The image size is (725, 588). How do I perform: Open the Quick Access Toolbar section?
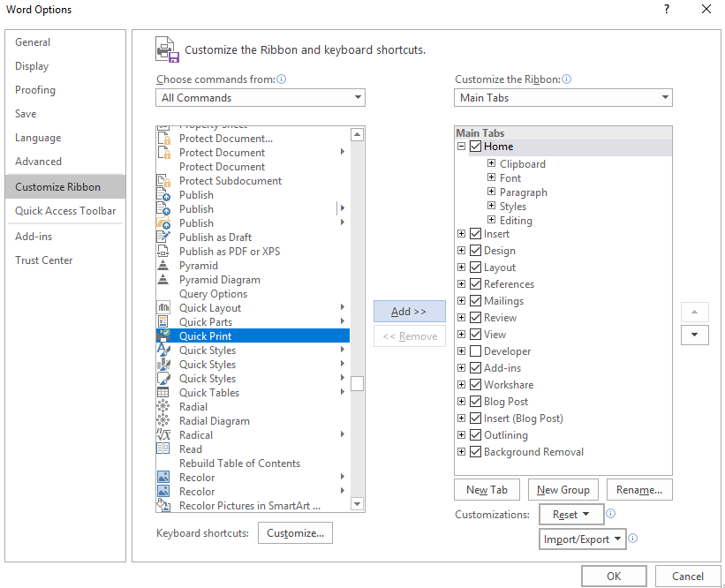(65, 211)
